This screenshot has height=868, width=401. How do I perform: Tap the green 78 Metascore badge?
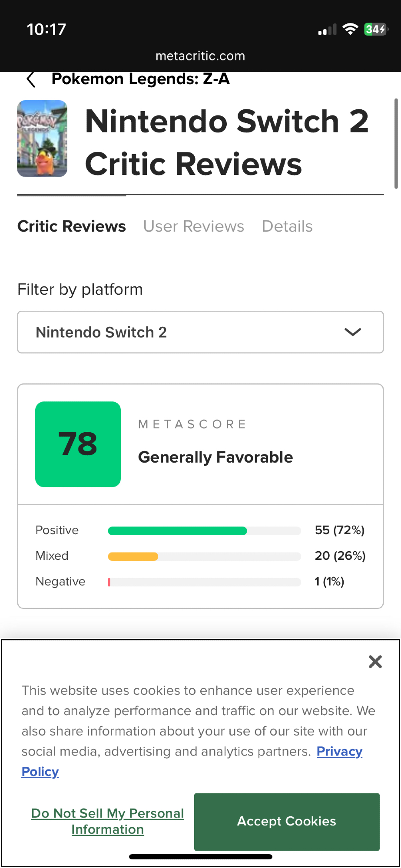[78, 444]
